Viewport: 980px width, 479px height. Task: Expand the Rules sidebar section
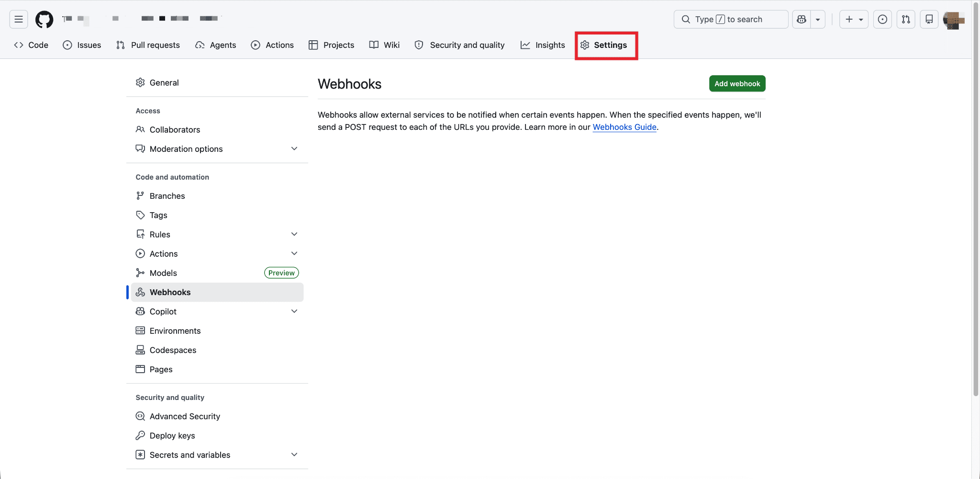pos(294,234)
